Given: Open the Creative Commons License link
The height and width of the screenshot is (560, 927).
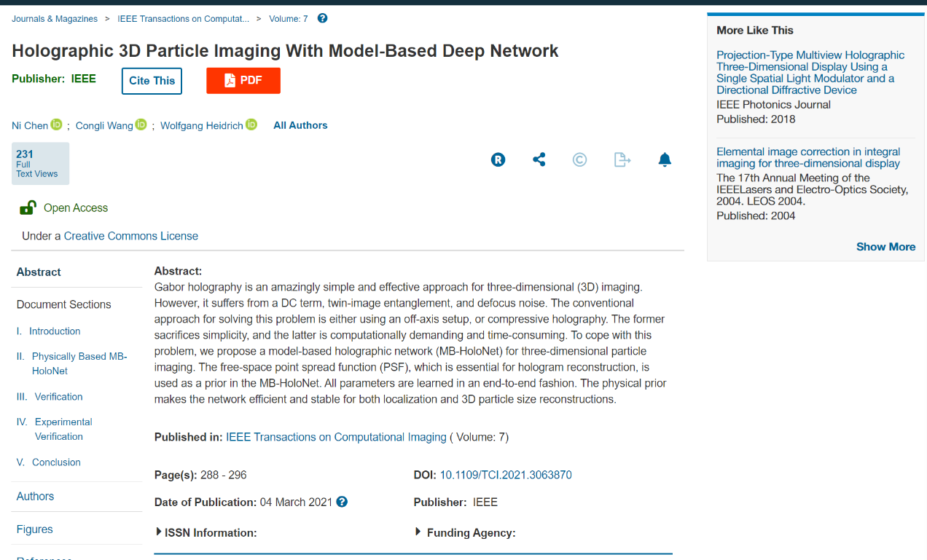Looking at the screenshot, I should pos(131,236).
